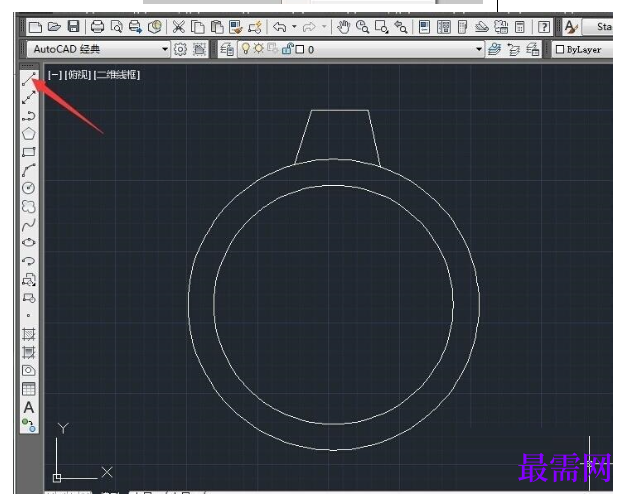Image resolution: width=630 pixels, height=499 pixels.
Task: Select the Construction Line tool
Action: pos(29,97)
